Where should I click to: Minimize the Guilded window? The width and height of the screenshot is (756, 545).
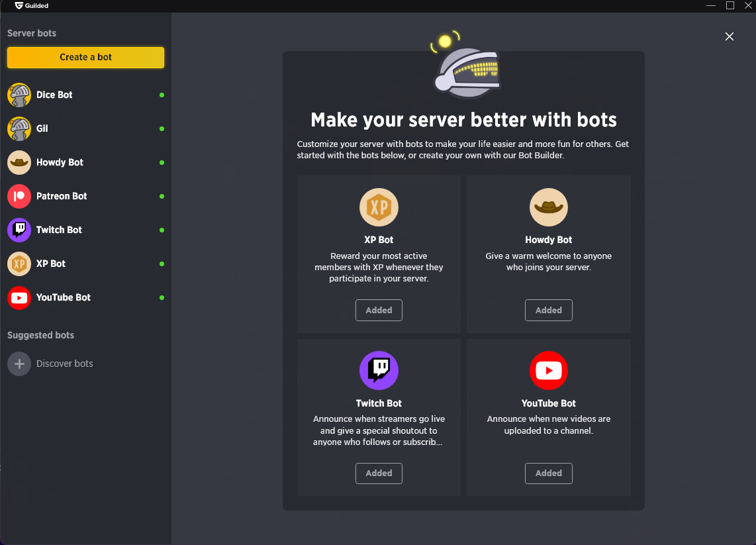711,6
